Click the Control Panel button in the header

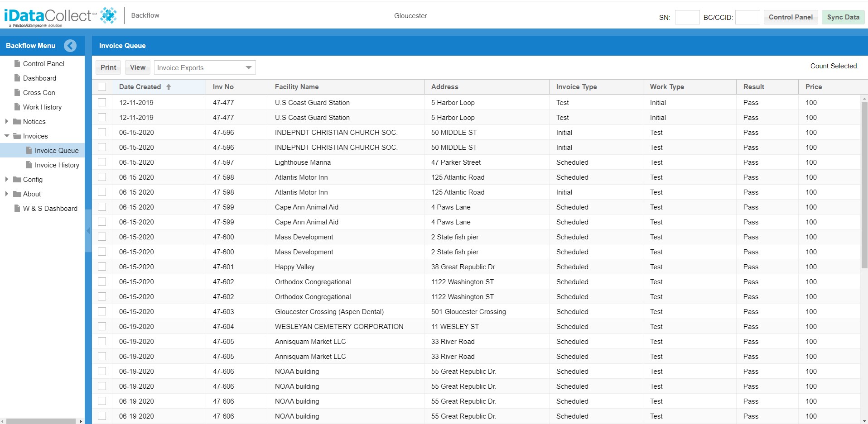point(791,17)
